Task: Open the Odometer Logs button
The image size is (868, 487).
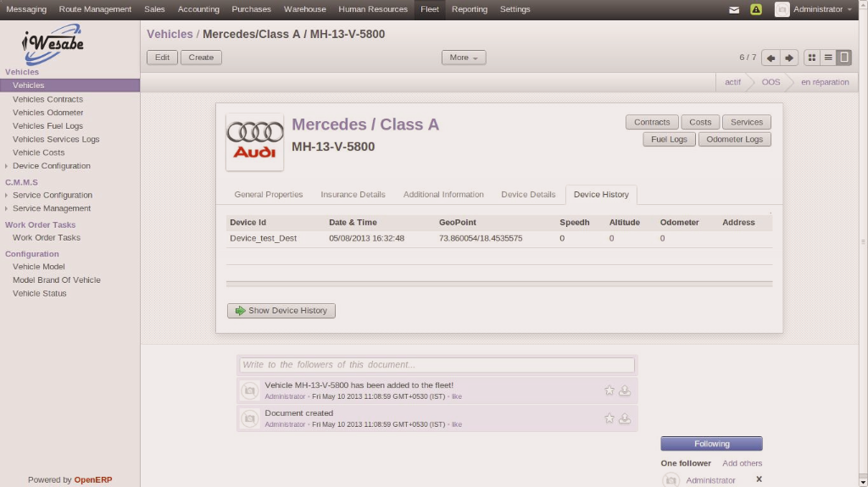Action: tap(734, 139)
